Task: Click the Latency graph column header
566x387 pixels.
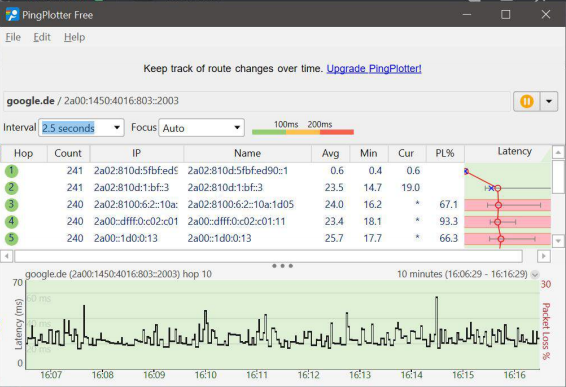Action: click(508, 153)
